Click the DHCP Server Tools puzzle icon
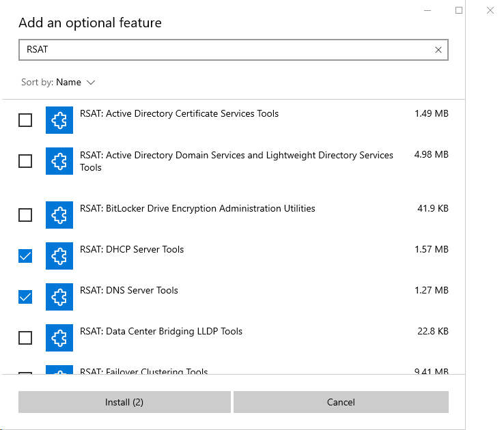The width and height of the screenshot is (504, 430). 59,256
